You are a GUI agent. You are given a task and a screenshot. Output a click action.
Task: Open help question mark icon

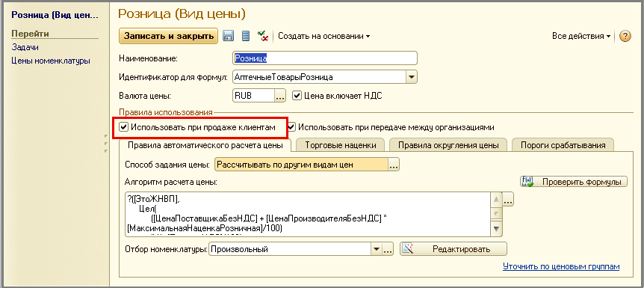[625, 36]
